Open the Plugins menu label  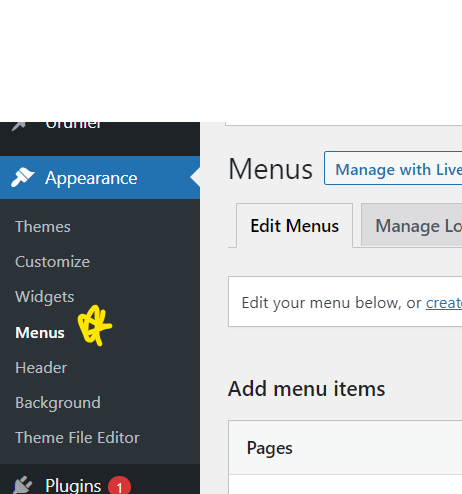[x=73, y=485]
